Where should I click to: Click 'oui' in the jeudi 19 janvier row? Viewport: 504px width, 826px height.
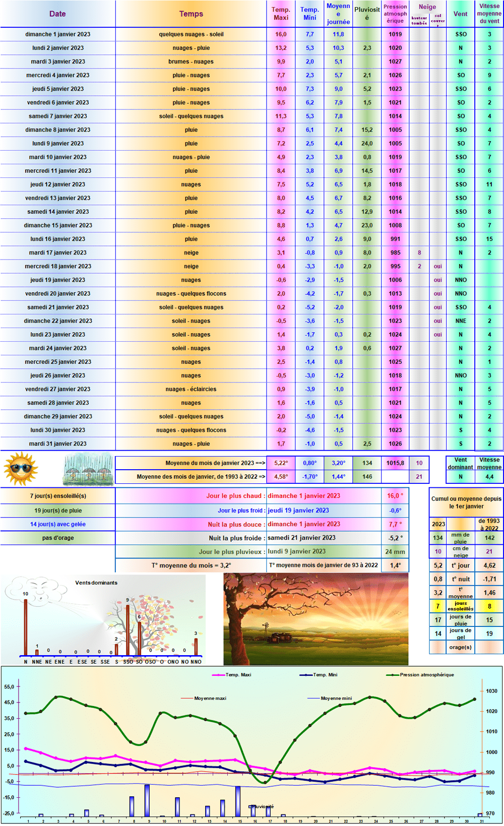(x=438, y=280)
